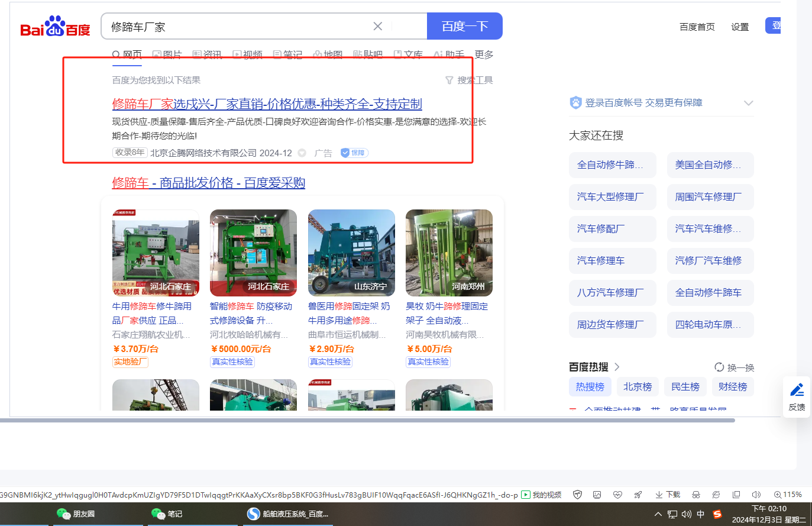
Task: Open the 船舶液压系统 browser taskbar item
Action: pyautogui.click(x=287, y=514)
